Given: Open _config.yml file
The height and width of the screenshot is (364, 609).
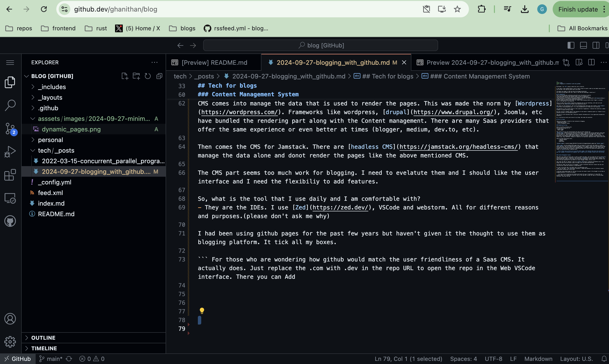Looking at the screenshot, I should point(94,182).
